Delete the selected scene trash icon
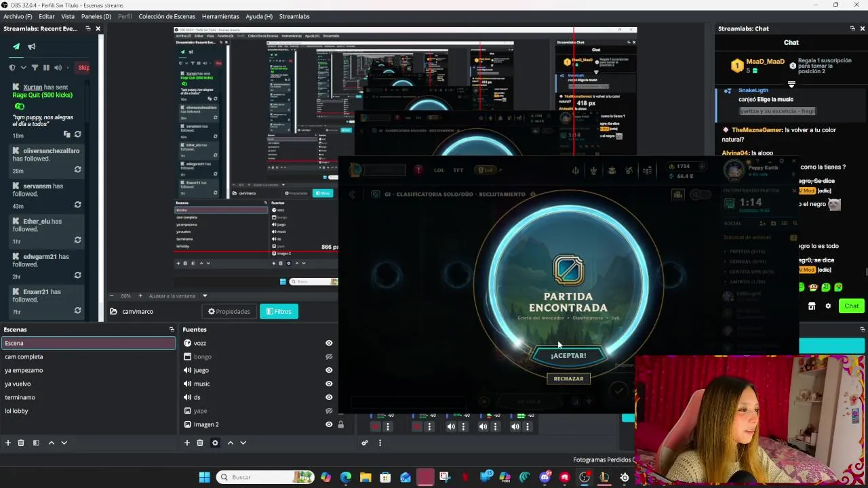868x488 pixels. coord(21,443)
